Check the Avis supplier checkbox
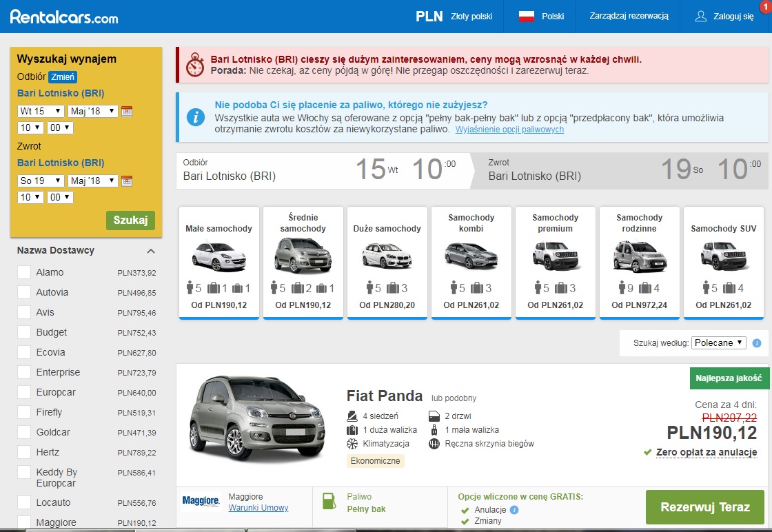Viewport: 772px width, 532px height. (24, 312)
